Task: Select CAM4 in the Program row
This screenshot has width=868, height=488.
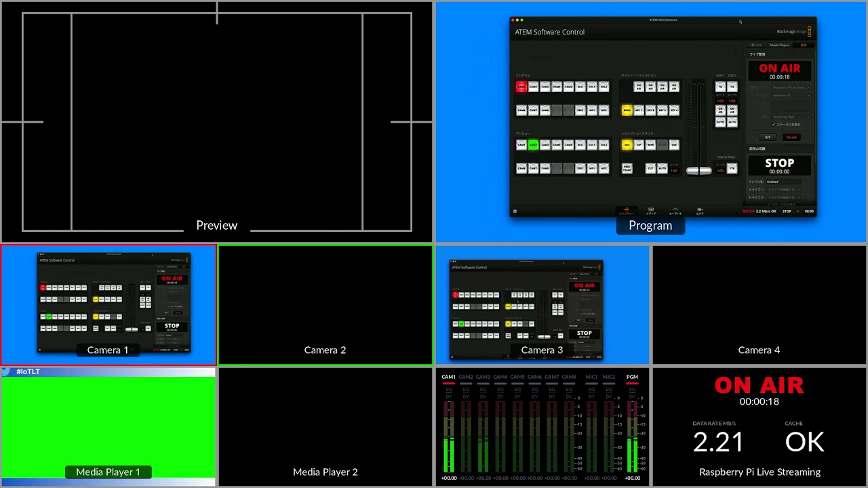Action: (x=557, y=87)
